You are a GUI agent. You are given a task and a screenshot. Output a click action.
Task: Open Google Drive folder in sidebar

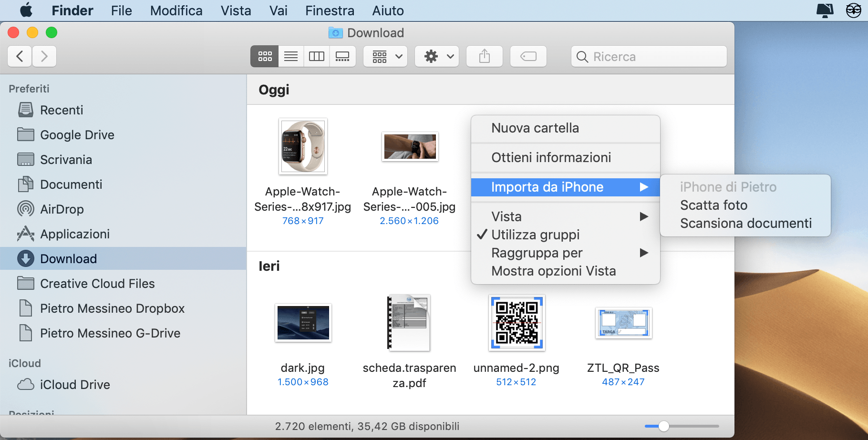coord(123,135)
